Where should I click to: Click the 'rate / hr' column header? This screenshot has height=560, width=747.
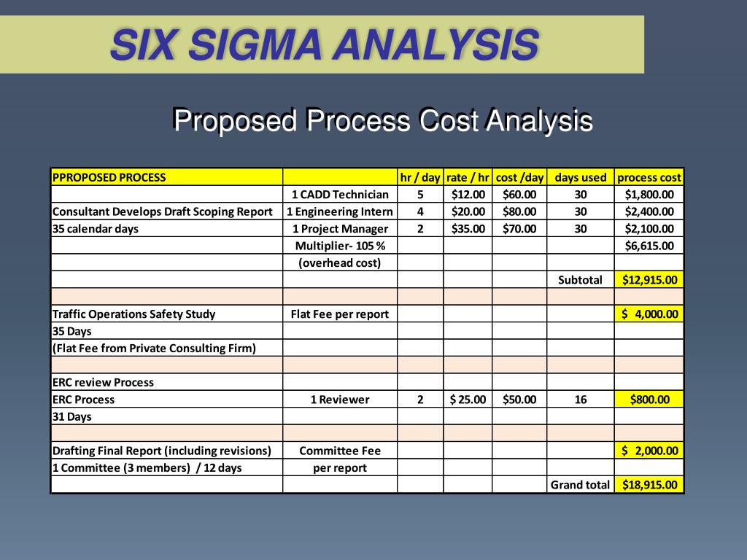tap(468, 177)
